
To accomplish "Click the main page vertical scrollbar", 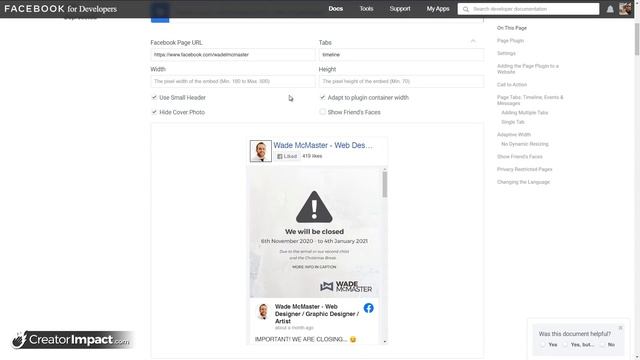I will (637, 39).
